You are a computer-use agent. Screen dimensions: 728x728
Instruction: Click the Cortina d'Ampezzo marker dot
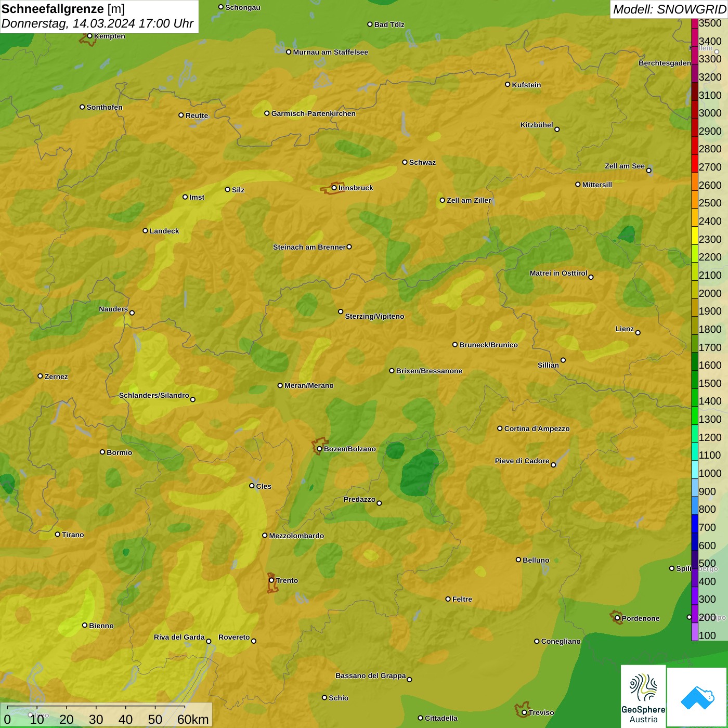click(500, 428)
